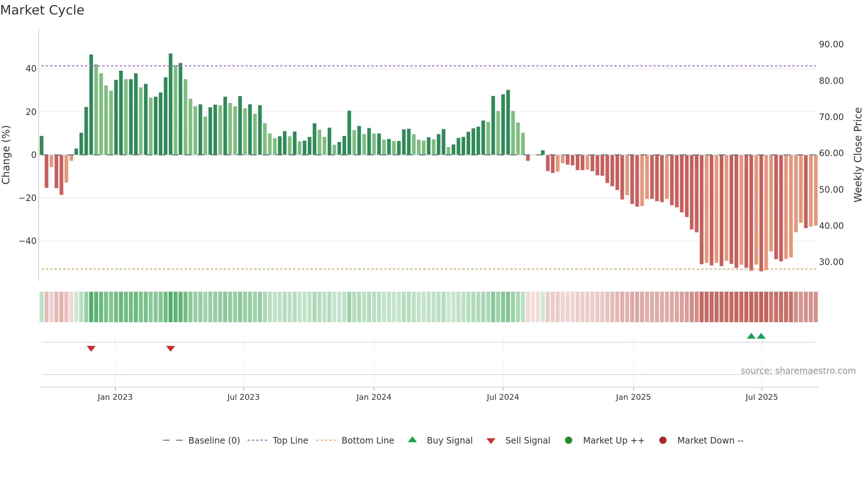Open the sharemaestro.com source link
This screenshot has width=868, height=488.
(x=798, y=371)
